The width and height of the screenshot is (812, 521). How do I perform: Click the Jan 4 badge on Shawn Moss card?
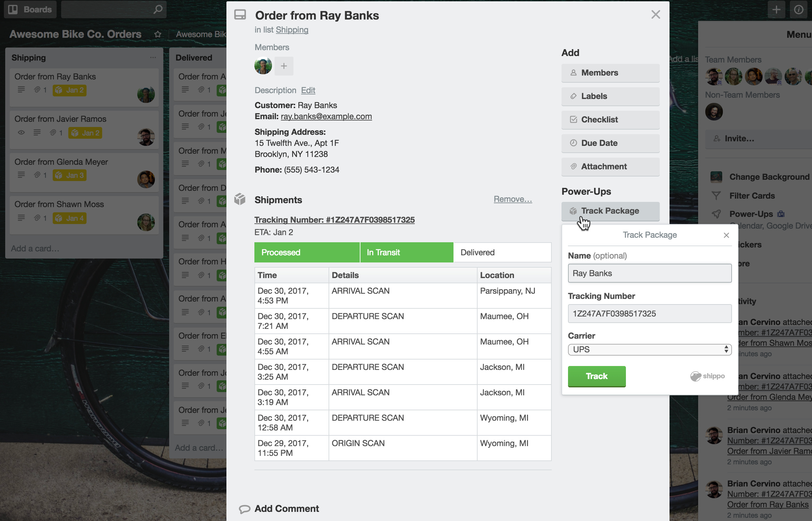click(x=69, y=218)
